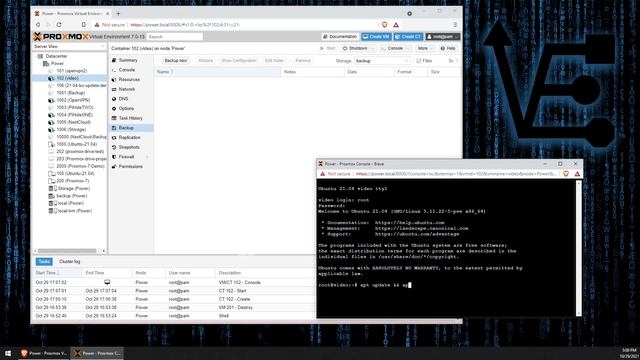
Task: Select VM 100 (Ubuntu-21.04) in the tree
Action: pos(75,173)
